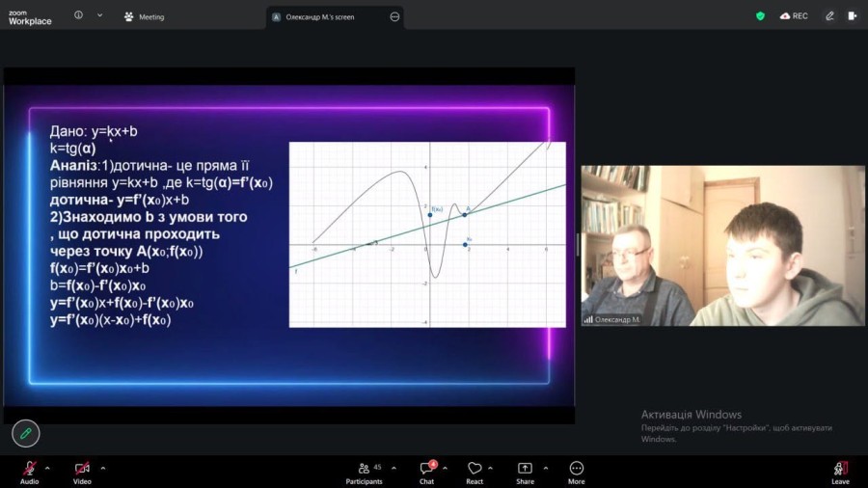Switch to the Meeting tab
The height and width of the screenshot is (488, 868).
coord(145,16)
